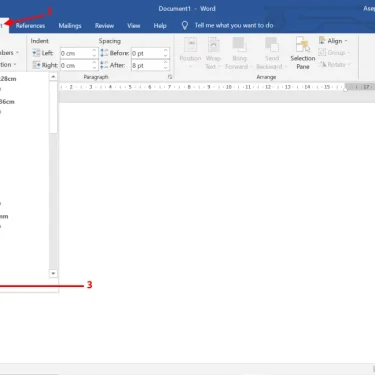
Task: Open the Help tab
Action: (160, 26)
